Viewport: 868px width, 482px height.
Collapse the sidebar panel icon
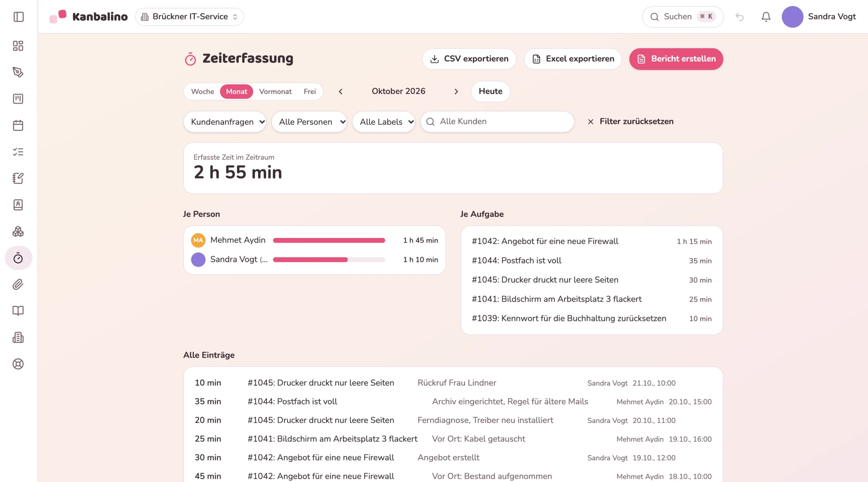pos(18,17)
